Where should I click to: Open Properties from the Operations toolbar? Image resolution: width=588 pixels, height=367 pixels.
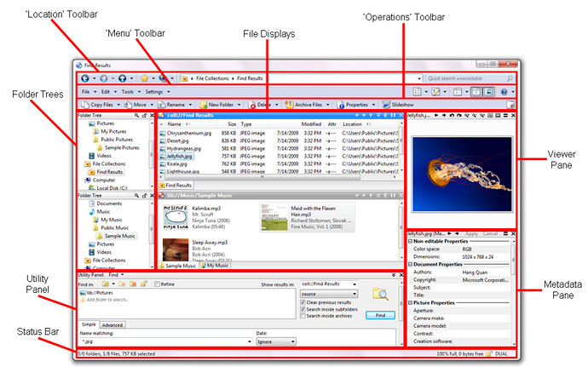click(x=353, y=105)
